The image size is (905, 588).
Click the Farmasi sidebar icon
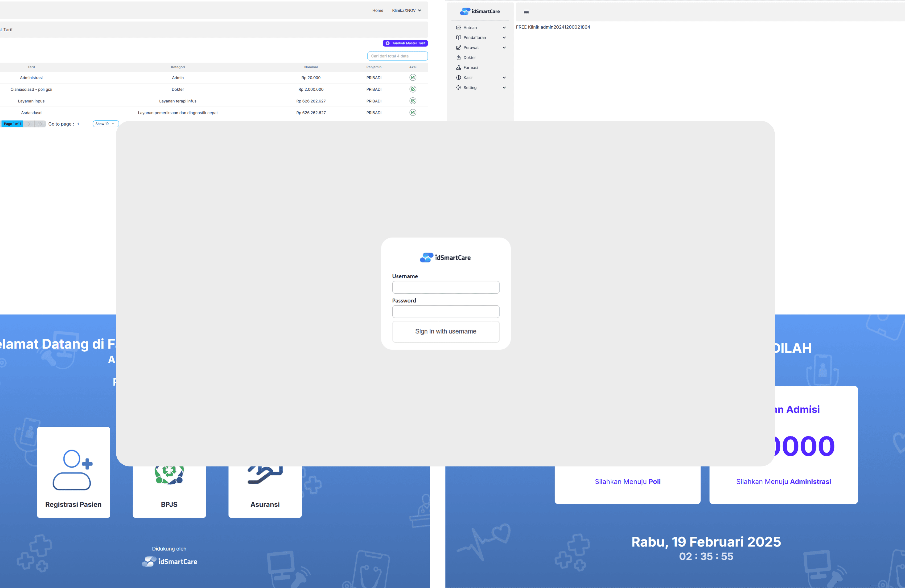point(459,68)
